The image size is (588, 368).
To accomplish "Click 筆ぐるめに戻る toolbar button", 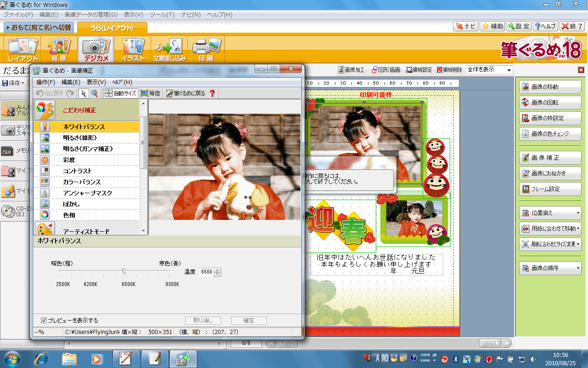I will (x=186, y=93).
